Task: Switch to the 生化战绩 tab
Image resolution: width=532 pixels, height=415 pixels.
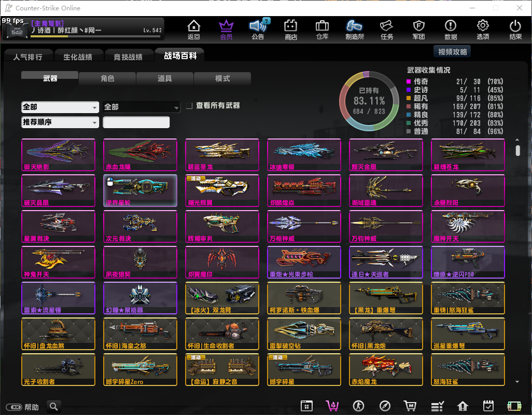Action: coord(78,57)
